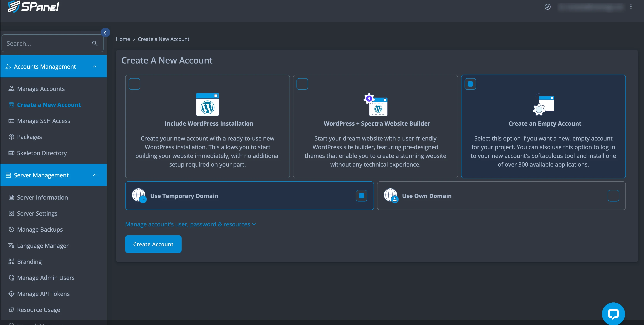644x325 pixels.
Task: Open the live chat bubble
Action: coord(613,313)
